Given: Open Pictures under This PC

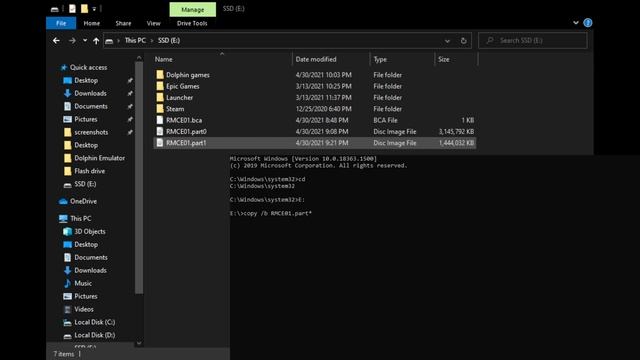Looking at the screenshot, I should tap(86, 296).
